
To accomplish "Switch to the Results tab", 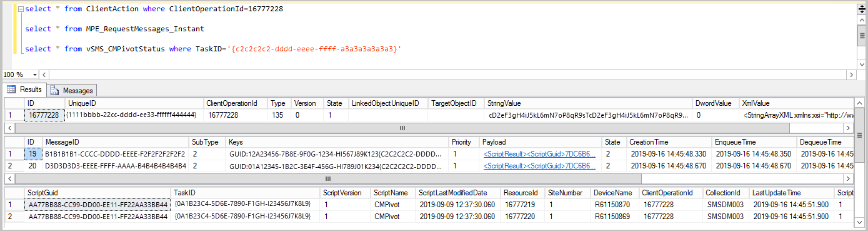I will click(24, 90).
